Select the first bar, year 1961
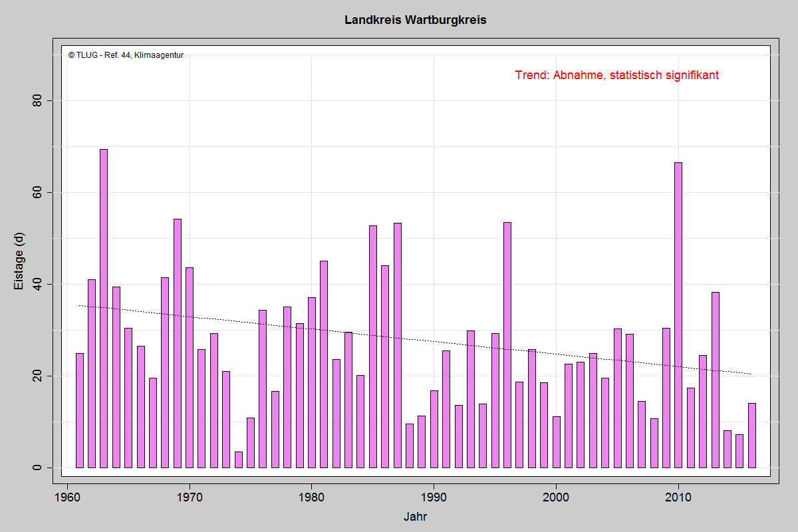Screen dimensions: 798x532 pos(79,410)
